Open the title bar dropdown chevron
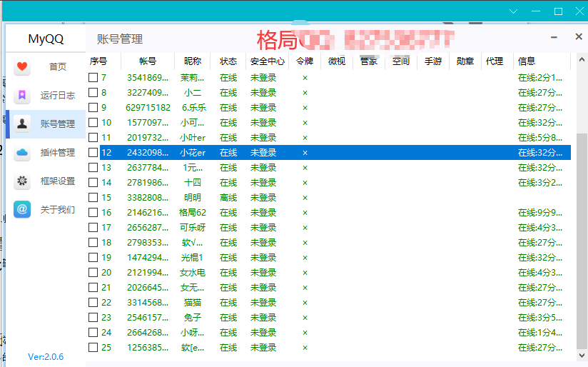Viewport: 588px width, 367px height. click(x=513, y=11)
